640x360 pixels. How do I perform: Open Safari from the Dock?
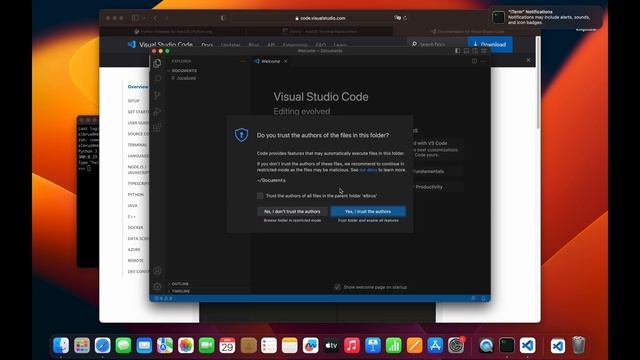click(x=102, y=345)
